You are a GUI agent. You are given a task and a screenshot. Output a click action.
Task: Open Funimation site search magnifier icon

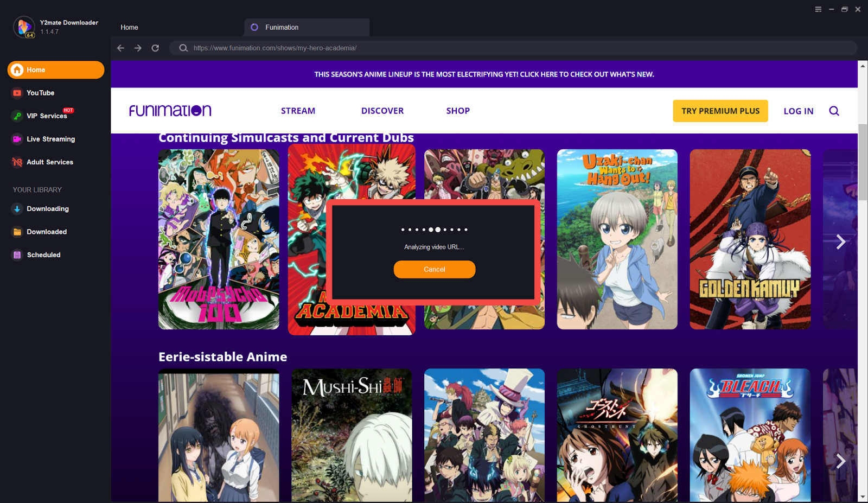pos(834,111)
